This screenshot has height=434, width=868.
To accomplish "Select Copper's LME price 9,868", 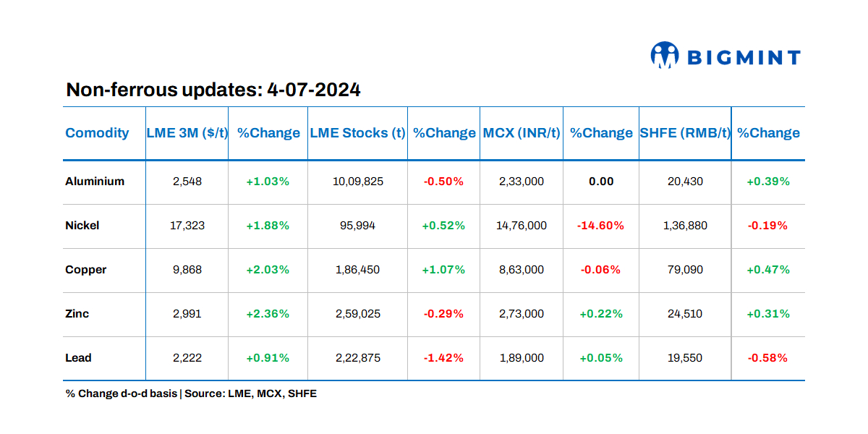I will coord(187,270).
